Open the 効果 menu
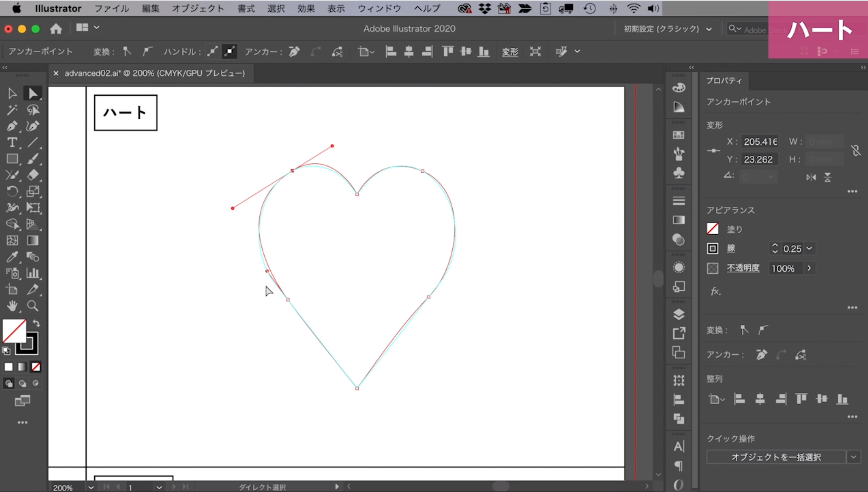Image resolution: width=868 pixels, height=492 pixels. pyautogui.click(x=306, y=8)
